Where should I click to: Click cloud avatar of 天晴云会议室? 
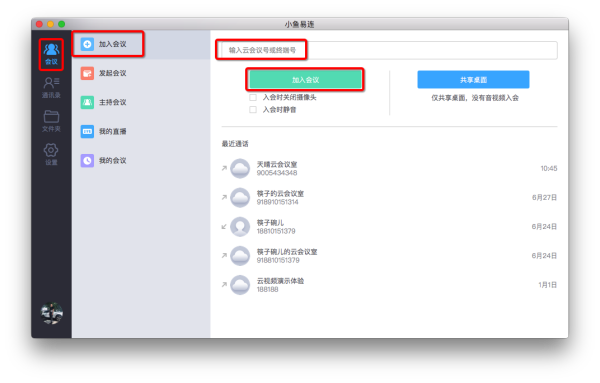click(240, 168)
